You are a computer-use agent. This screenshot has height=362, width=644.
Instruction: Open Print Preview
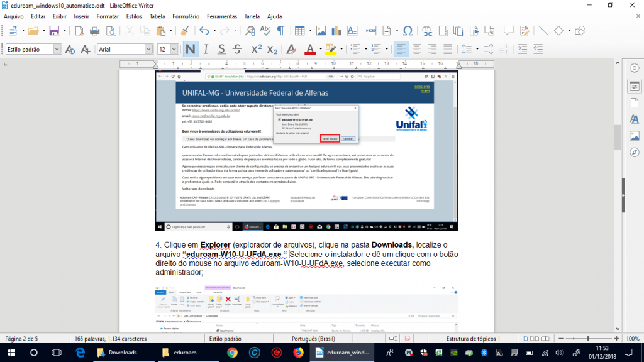click(x=111, y=31)
